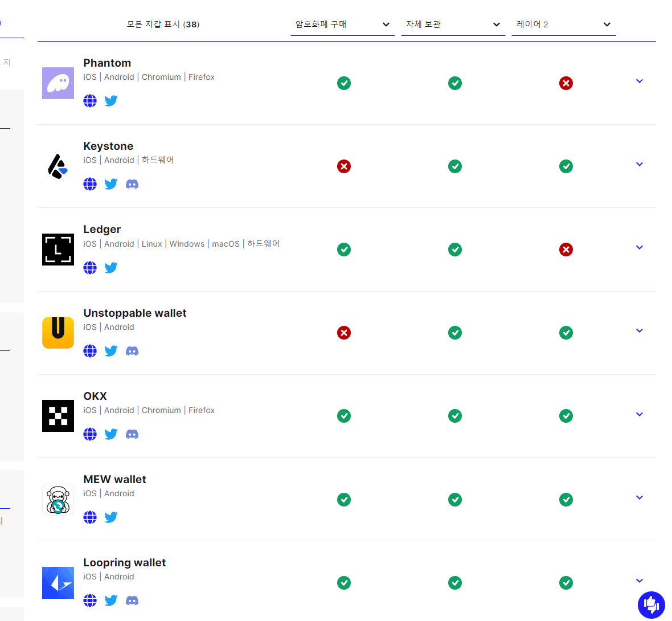Click Ledger wallet name

102,230
